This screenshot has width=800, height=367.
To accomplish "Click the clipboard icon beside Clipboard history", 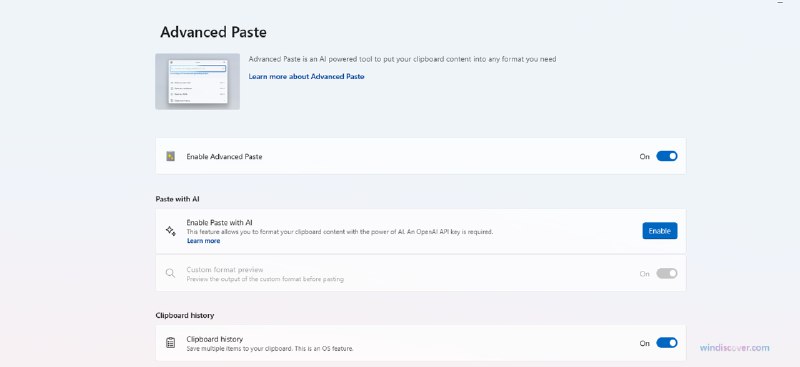I will click(170, 342).
